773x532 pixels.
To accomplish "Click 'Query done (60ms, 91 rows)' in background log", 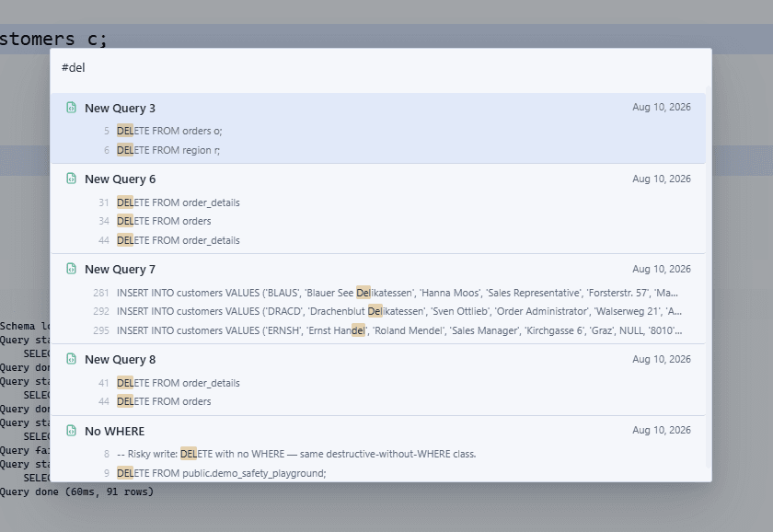I will [x=77, y=492].
